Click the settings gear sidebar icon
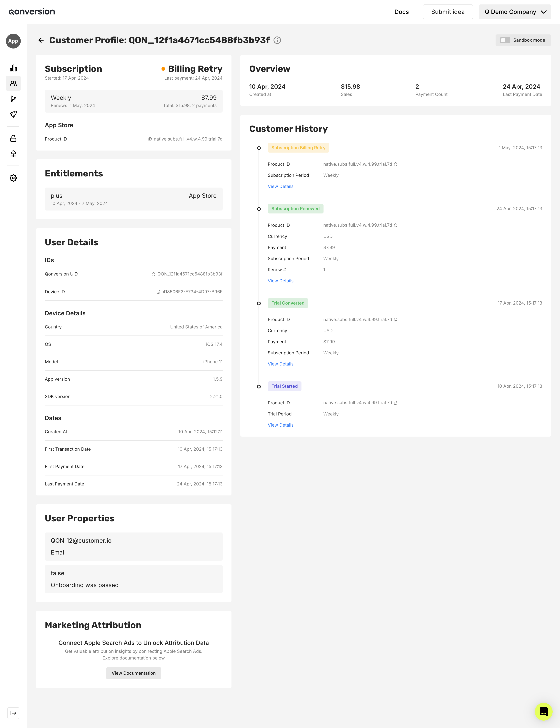The width and height of the screenshot is (560, 728). tap(13, 178)
